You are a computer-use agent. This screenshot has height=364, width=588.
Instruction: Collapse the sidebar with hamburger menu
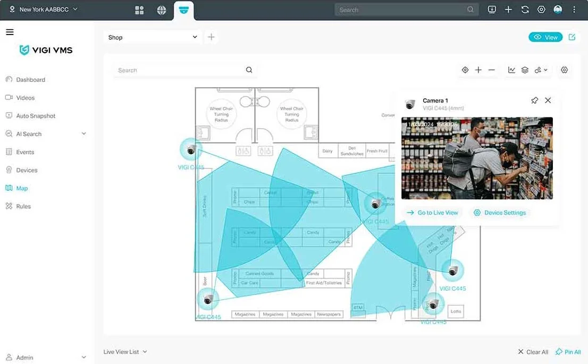coord(10,32)
